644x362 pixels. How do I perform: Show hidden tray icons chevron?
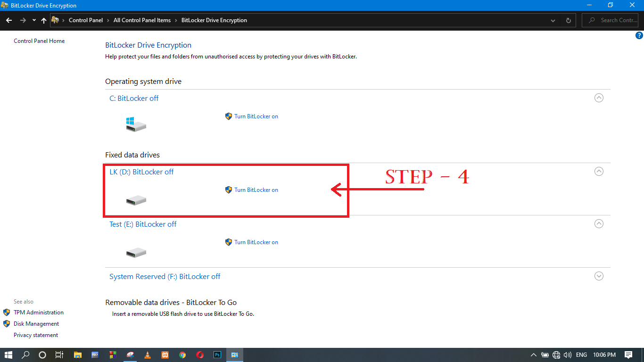533,355
